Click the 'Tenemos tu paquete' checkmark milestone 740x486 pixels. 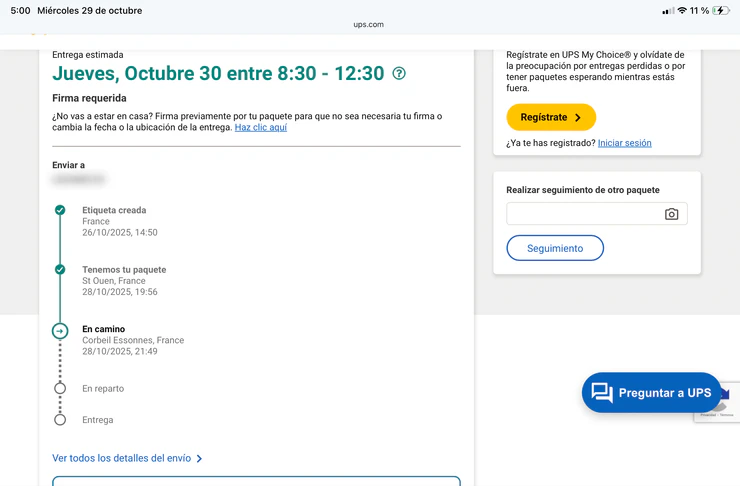click(x=60, y=270)
